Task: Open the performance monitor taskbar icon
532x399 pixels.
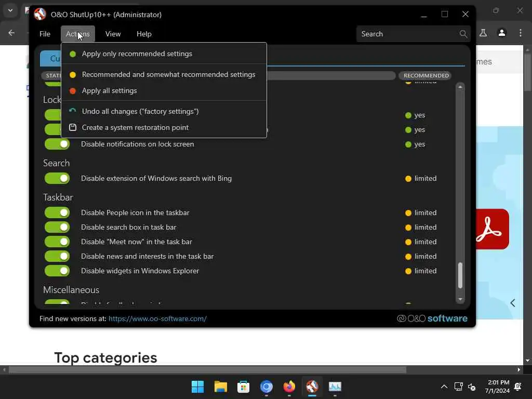Action: coord(335,387)
